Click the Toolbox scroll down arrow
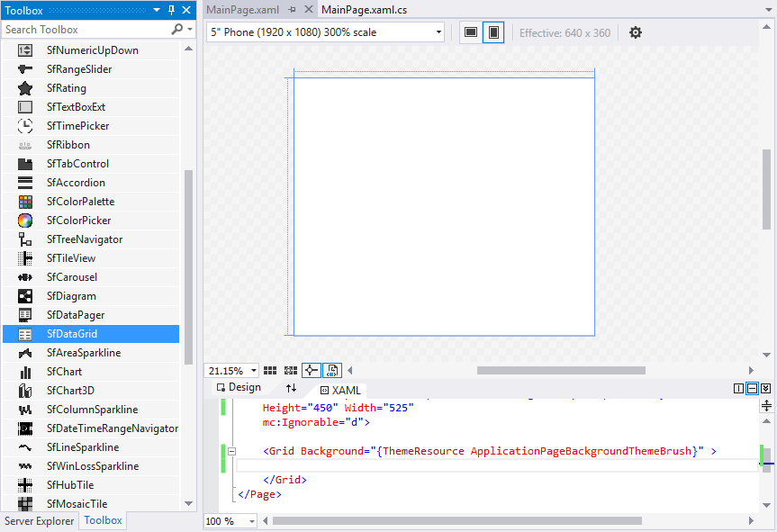The width and height of the screenshot is (777, 532). 188,504
